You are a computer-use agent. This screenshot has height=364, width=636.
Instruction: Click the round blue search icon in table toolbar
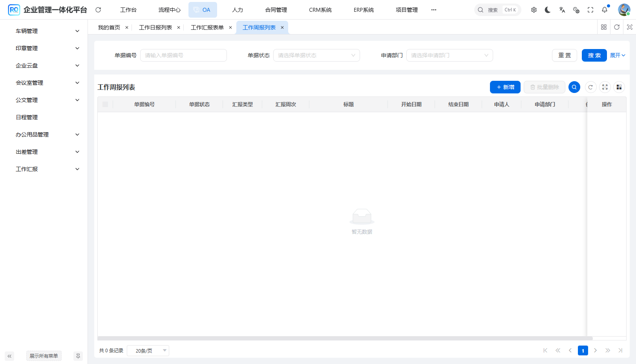pyautogui.click(x=574, y=87)
